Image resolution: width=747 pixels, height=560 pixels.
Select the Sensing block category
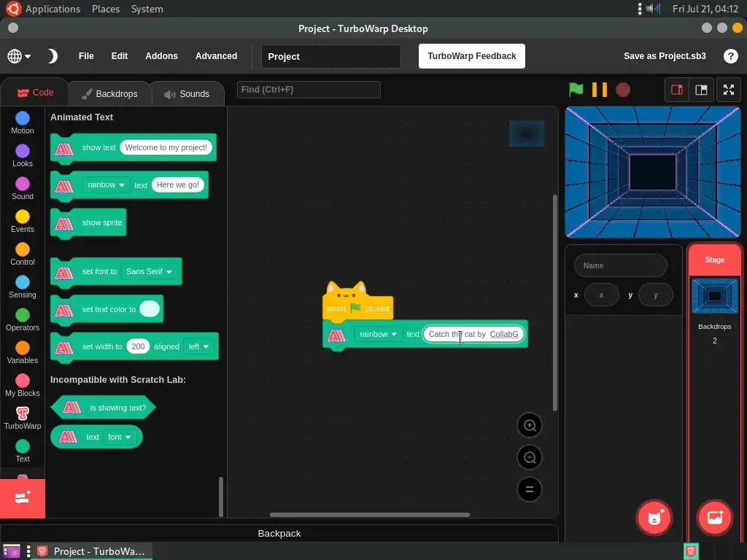23,287
